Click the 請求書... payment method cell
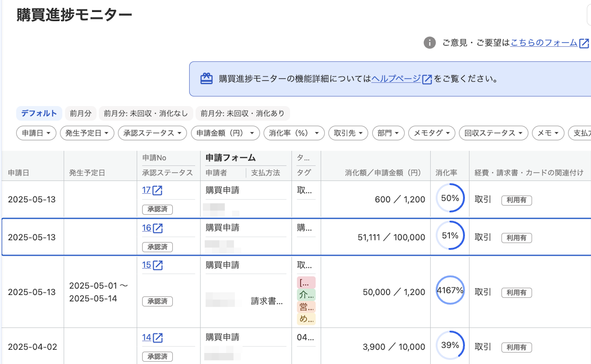Image resolution: width=591 pixels, height=364 pixels. (x=267, y=301)
